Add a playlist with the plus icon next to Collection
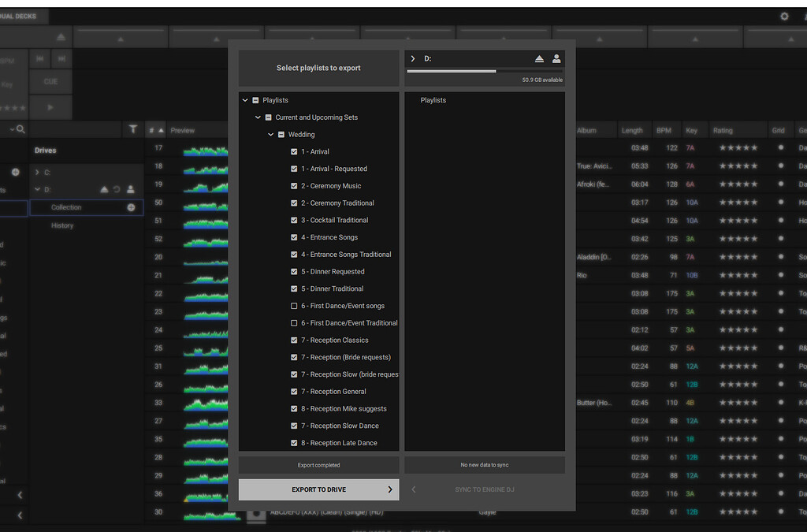807x532 pixels. (131, 207)
